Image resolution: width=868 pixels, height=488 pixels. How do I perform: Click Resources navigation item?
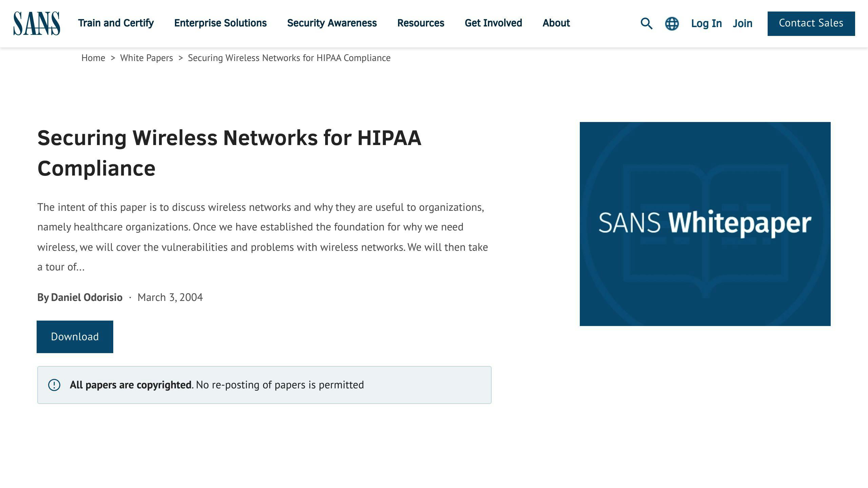421,23
